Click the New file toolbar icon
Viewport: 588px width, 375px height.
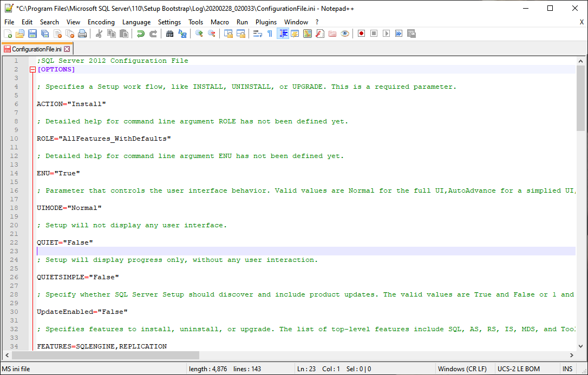pos(8,34)
